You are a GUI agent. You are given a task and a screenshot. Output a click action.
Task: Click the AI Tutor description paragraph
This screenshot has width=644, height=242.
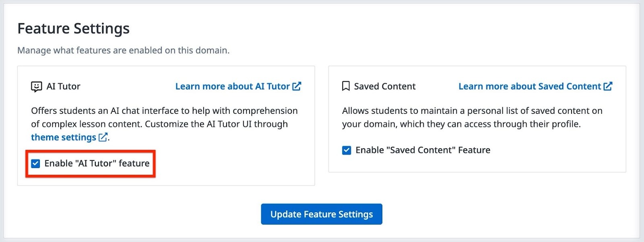tap(164, 117)
